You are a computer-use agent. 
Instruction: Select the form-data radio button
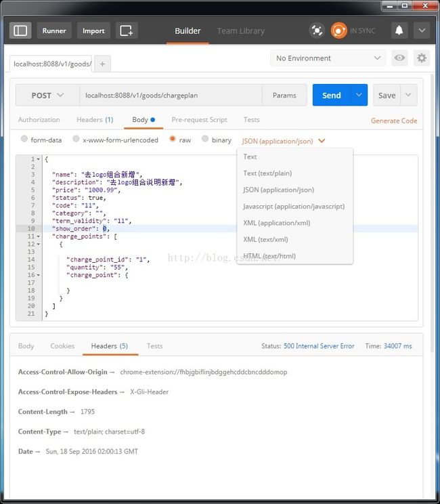(24, 139)
